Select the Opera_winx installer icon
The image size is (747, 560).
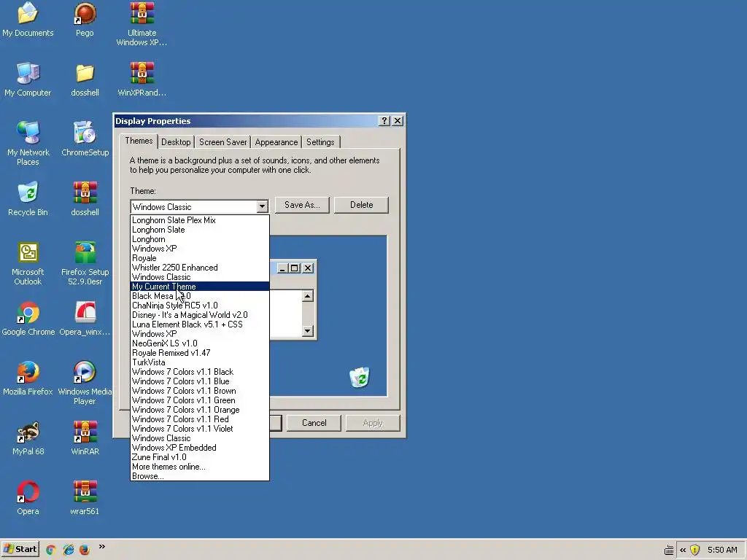point(85,319)
